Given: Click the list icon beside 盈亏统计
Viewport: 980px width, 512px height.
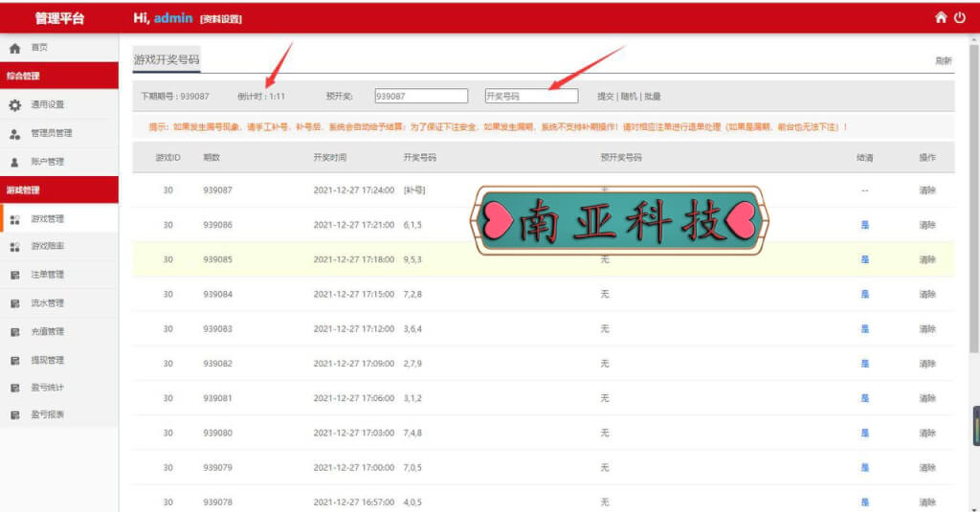Looking at the screenshot, I should [x=15, y=389].
